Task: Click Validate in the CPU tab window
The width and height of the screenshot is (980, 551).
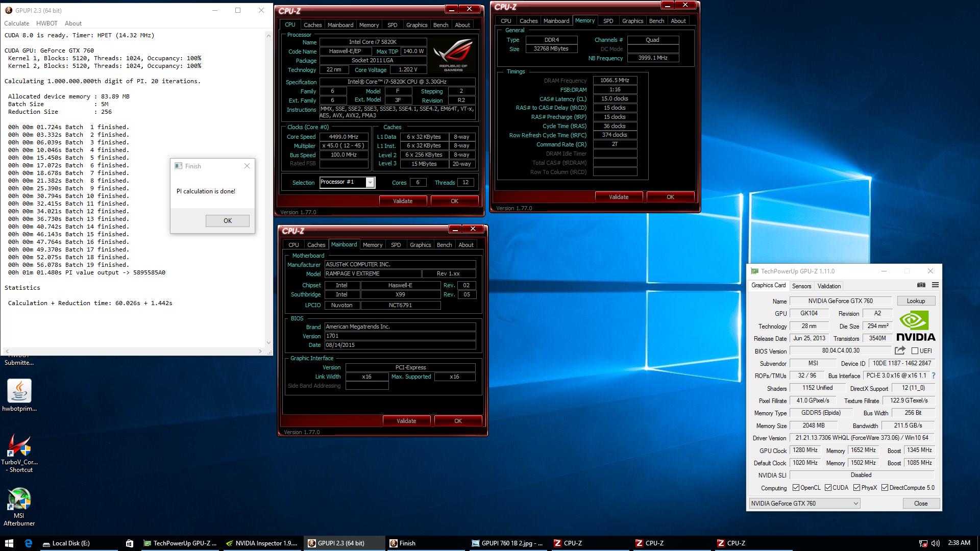Action: pyautogui.click(x=403, y=201)
